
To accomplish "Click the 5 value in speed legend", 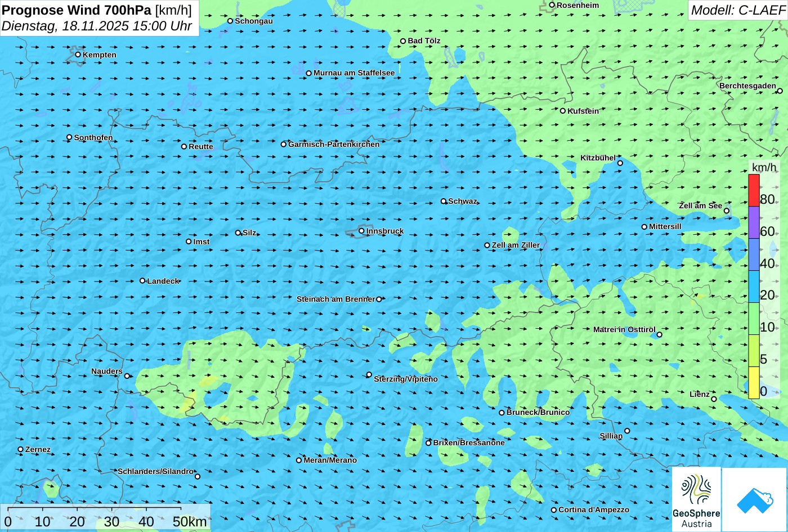I will pos(763,359).
